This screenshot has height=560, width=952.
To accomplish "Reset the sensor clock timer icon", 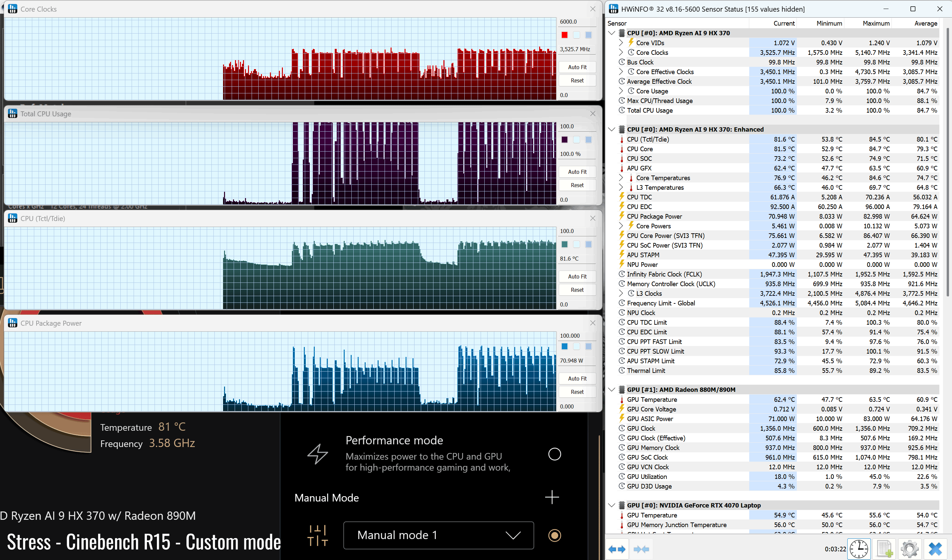I will (859, 549).
